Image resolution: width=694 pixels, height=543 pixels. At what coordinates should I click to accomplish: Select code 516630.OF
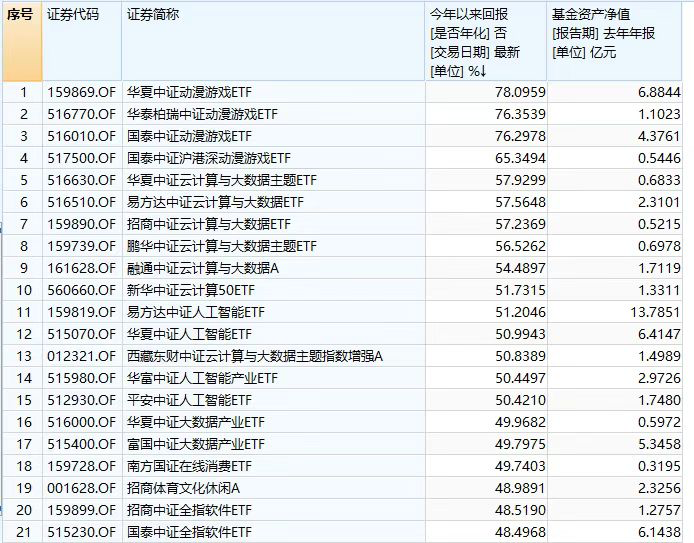[81, 180]
